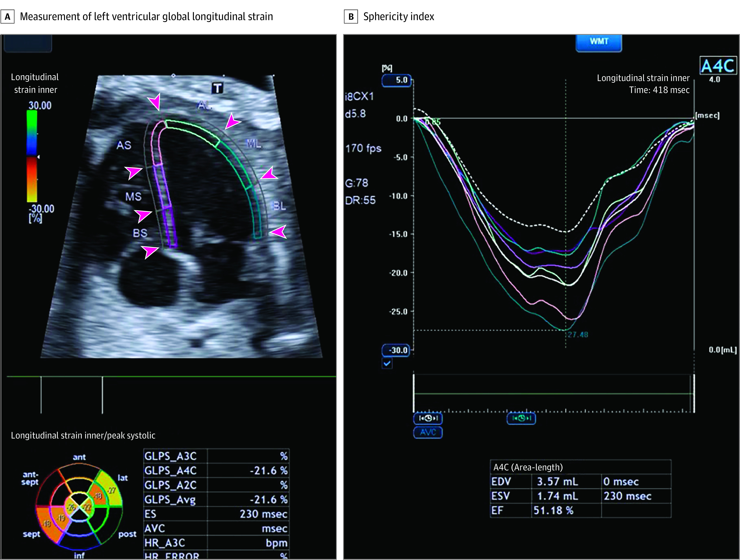Select the 5.0 upper scale limit field
This screenshot has width=740, height=560.
click(397, 80)
